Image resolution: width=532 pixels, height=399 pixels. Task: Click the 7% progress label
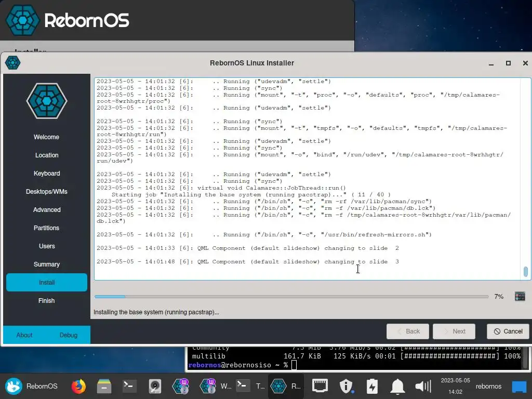coord(499,297)
